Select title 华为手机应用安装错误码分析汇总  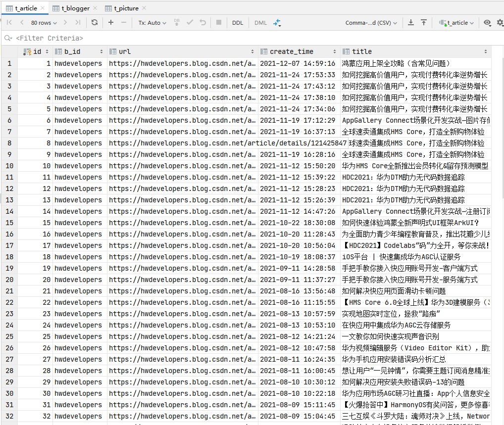tap(415, 360)
